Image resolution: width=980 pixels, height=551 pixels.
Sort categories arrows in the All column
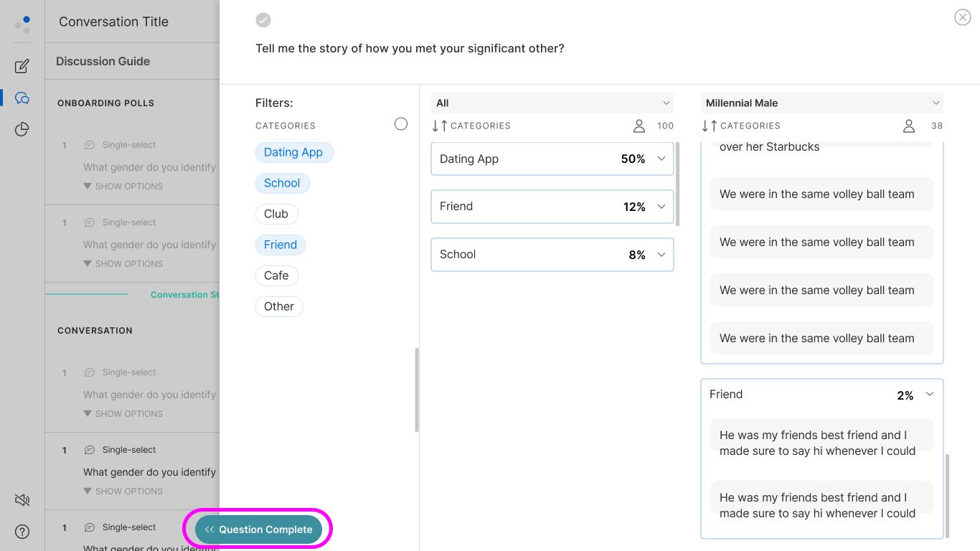440,126
